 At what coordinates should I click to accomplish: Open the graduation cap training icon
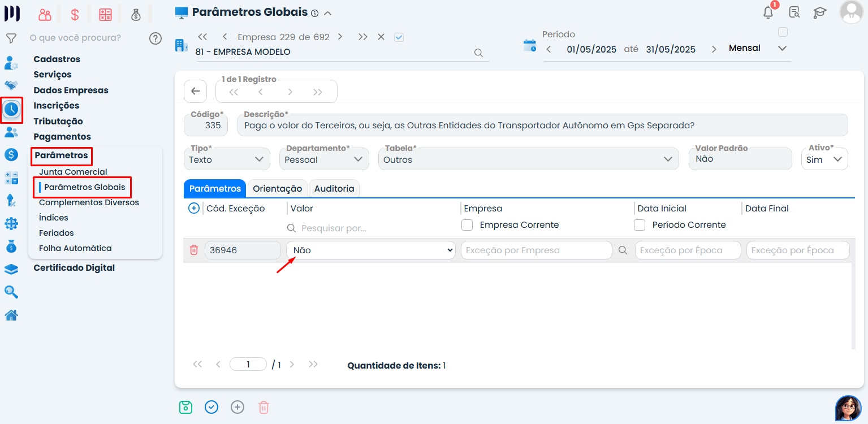pos(819,12)
